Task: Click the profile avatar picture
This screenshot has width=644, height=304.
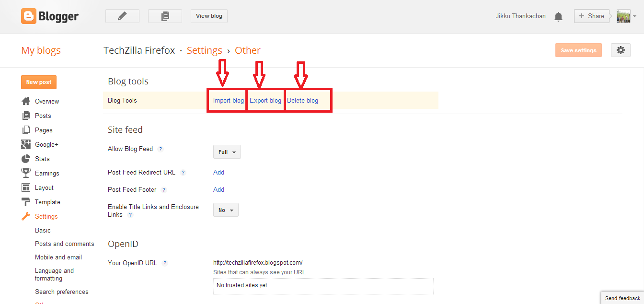Action: point(623,16)
